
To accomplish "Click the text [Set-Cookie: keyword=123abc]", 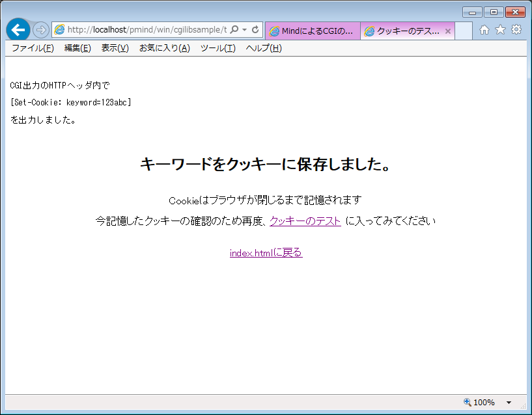I will (70, 102).
